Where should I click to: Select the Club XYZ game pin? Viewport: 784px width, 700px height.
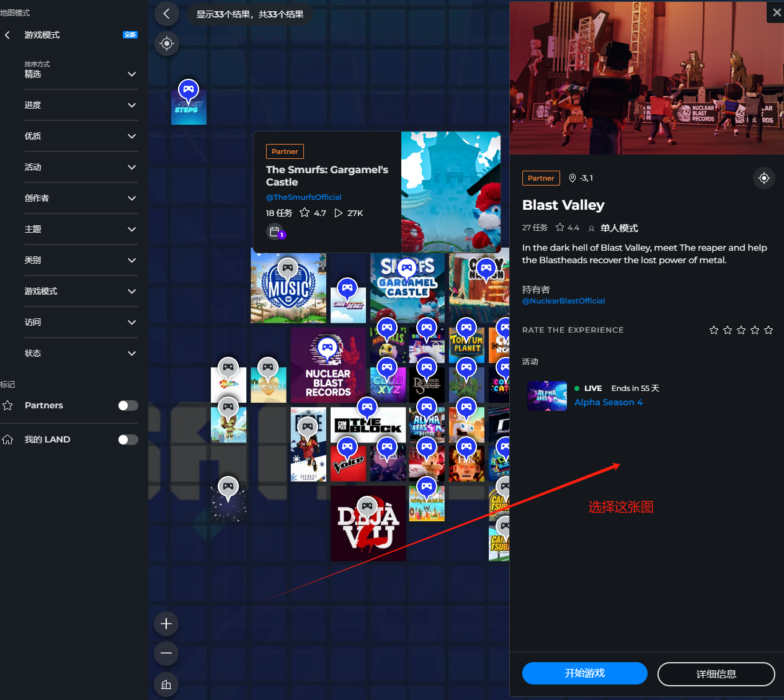[387, 369]
